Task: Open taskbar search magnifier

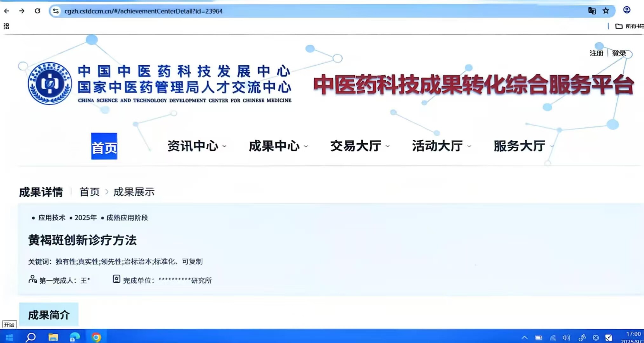Action: (31, 337)
